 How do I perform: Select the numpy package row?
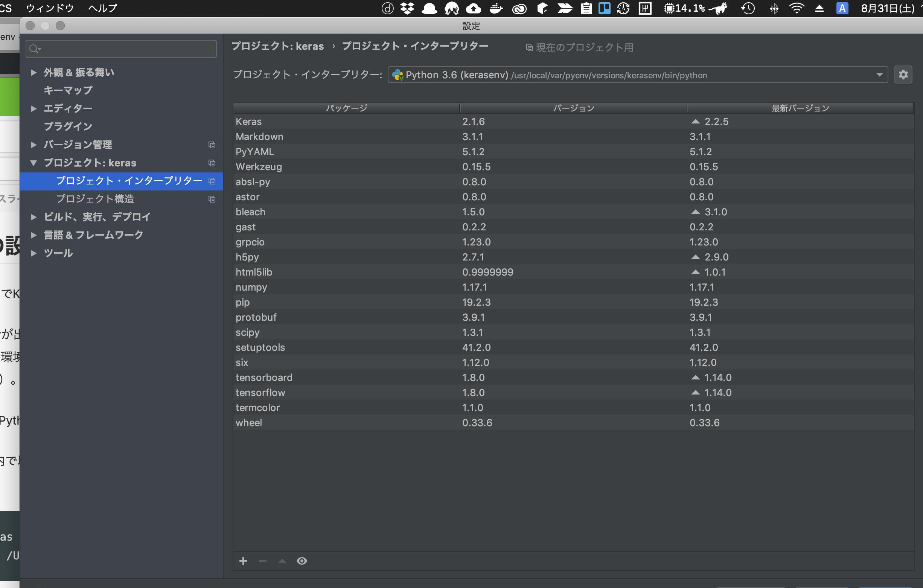tap(573, 287)
